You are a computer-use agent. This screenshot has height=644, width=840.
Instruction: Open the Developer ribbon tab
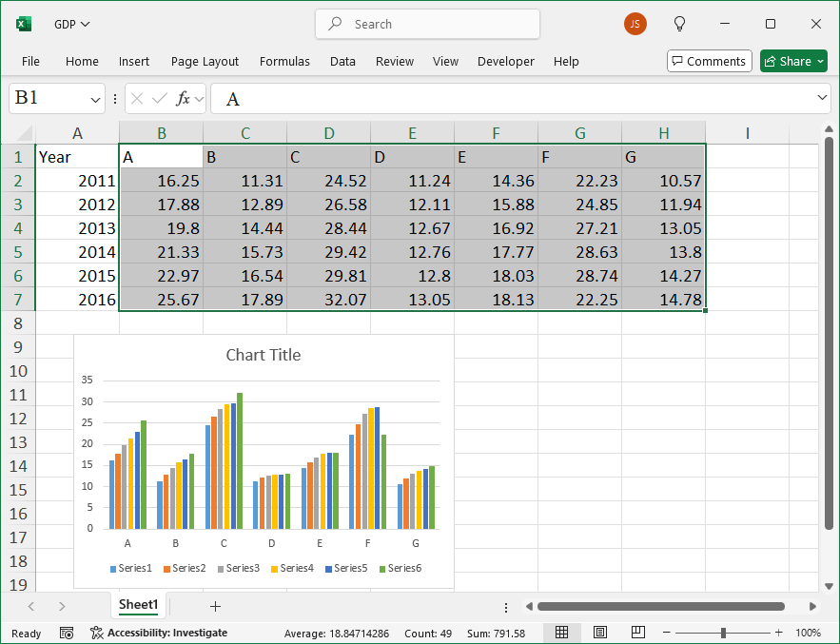pyautogui.click(x=505, y=61)
